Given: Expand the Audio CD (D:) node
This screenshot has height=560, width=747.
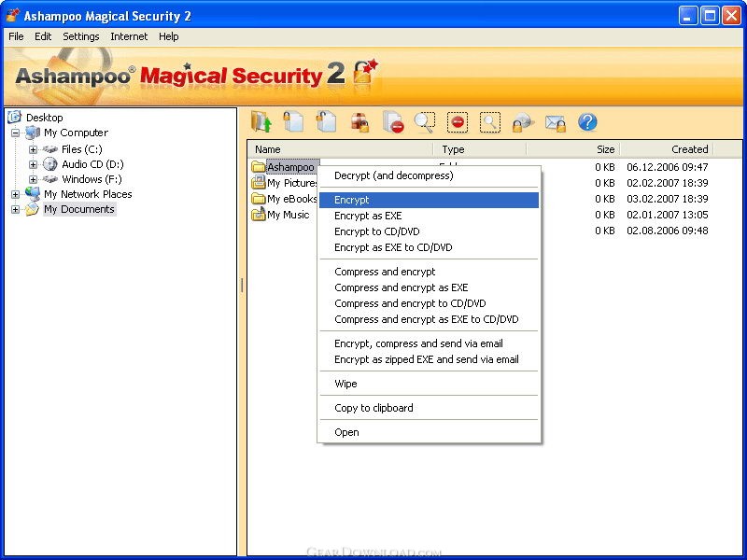Looking at the screenshot, I should [33, 165].
